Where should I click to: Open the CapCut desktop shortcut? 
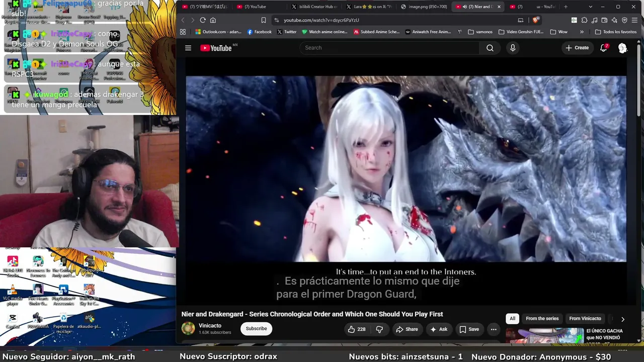13,322
